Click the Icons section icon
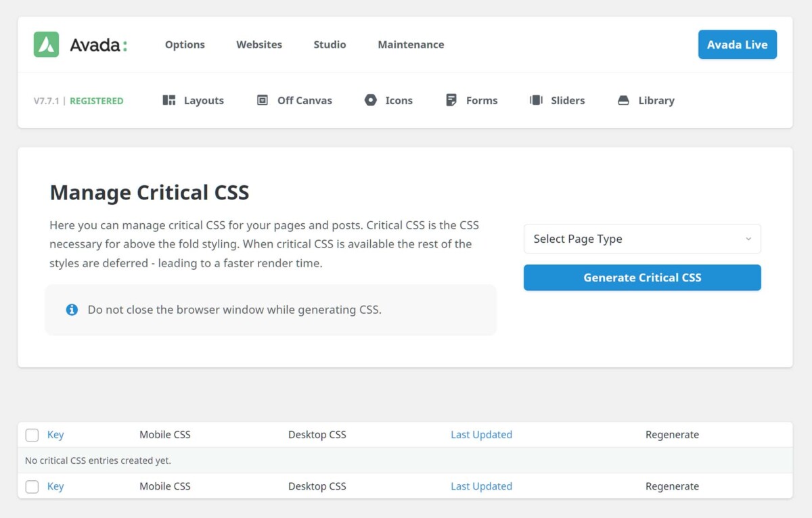 (370, 99)
